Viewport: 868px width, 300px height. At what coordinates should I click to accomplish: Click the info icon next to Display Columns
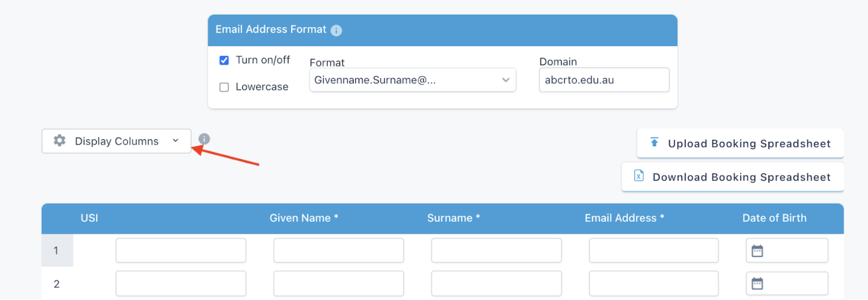[204, 139]
